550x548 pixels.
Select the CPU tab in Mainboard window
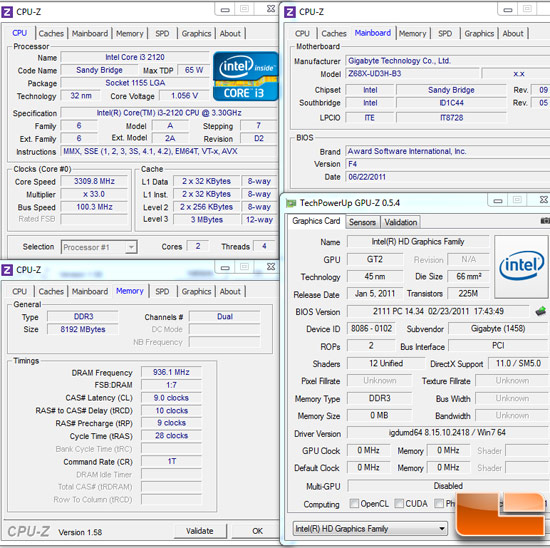click(302, 34)
